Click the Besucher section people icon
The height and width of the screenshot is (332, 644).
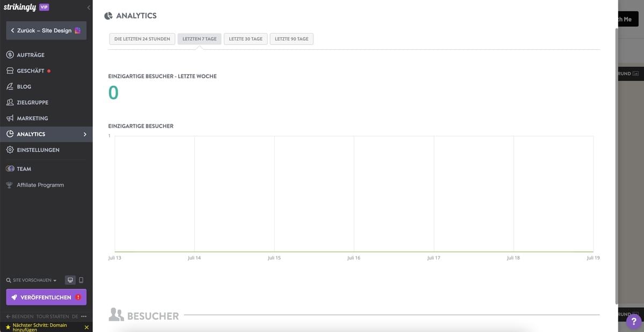[116, 315]
